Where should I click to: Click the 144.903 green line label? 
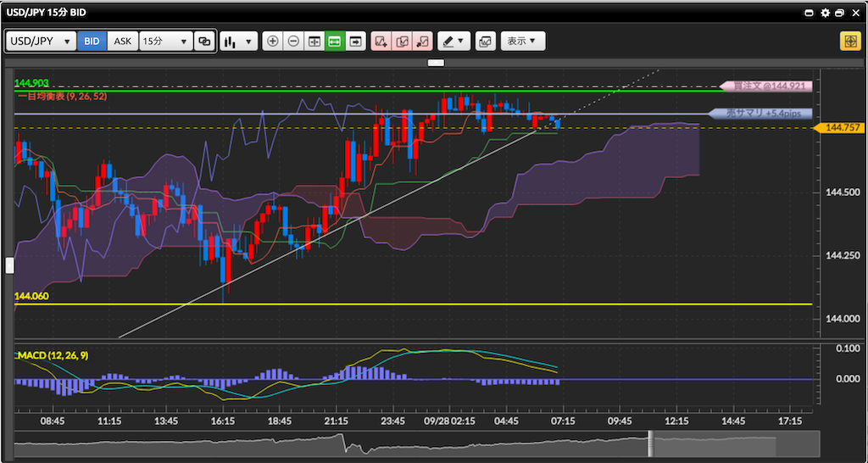point(31,83)
